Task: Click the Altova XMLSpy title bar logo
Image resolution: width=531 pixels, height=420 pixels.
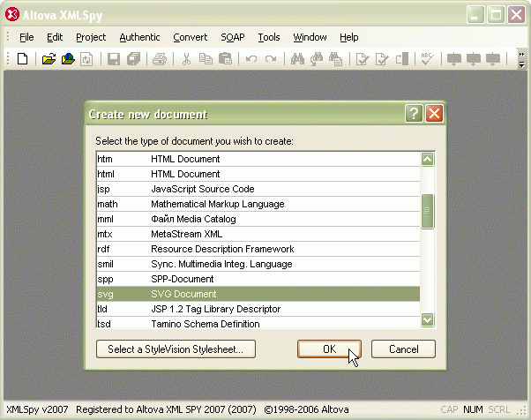Action: click(x=12, y=15)
